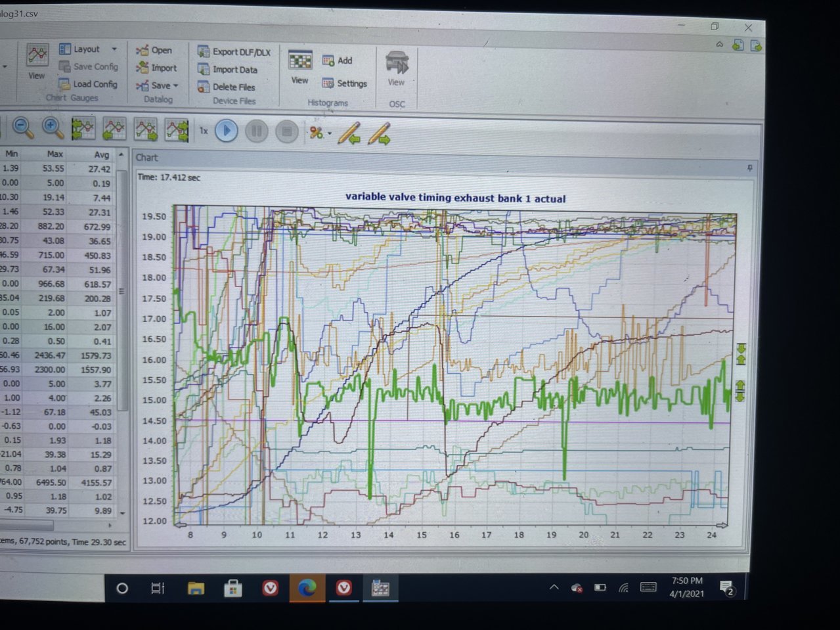Click Import Data in Device Files
Image resolution: width=840 pixels, height=630 pixels.
(x=227, y=70)
